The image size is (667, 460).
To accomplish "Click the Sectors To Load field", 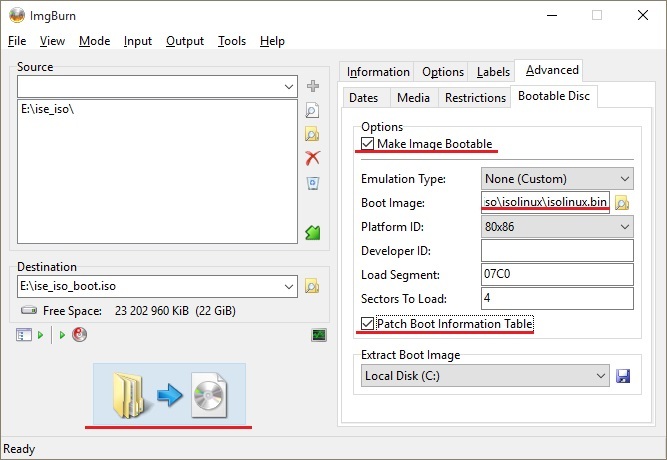I will click(557, 298).
